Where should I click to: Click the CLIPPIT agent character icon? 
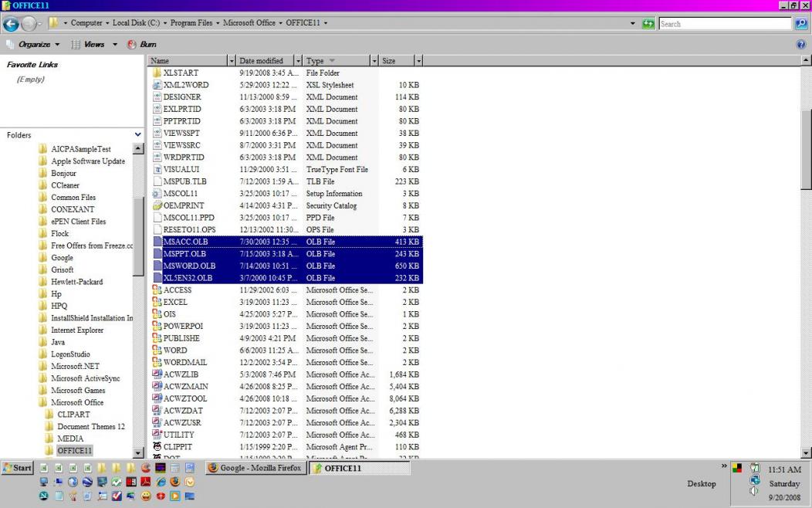157,447
